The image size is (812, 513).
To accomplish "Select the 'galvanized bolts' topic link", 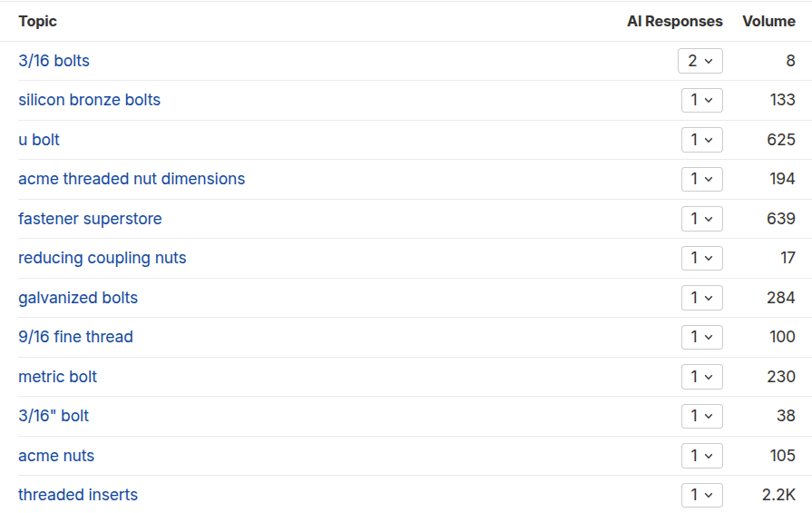I will click(x=78, y=298).
